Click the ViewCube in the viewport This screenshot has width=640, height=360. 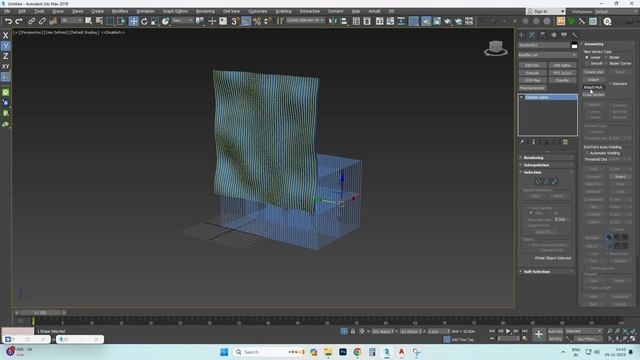pos(496,48)
